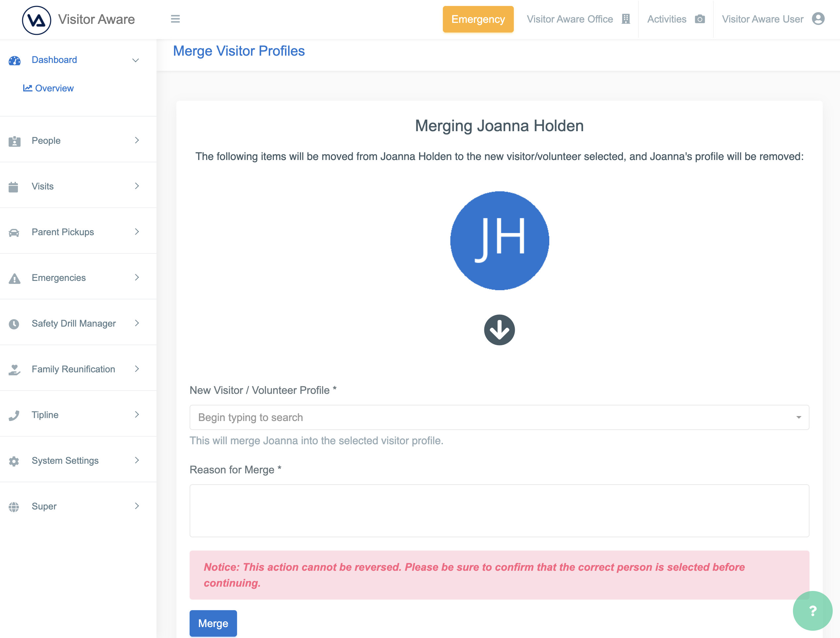Click the hamburger menu icon
The image size is (840, 638).
point(175,19)
